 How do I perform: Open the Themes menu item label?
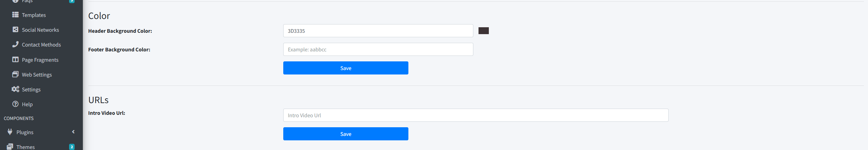point(25,147)
